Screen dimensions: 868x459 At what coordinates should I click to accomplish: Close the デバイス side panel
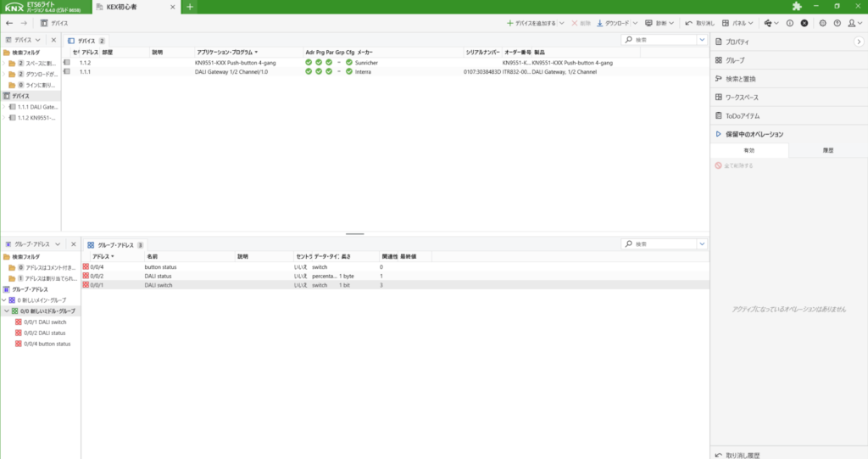pyautogui.click(x=53, y=40)
